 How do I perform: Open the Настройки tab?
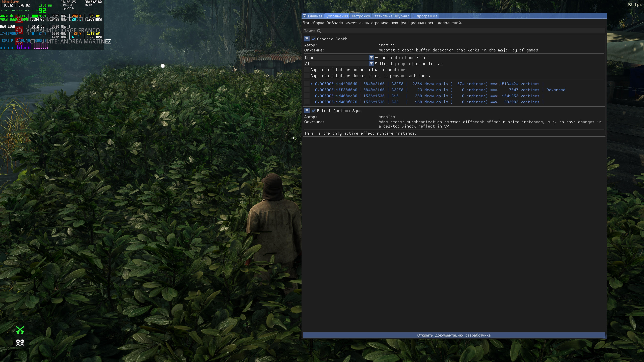(x=360, y=16)
